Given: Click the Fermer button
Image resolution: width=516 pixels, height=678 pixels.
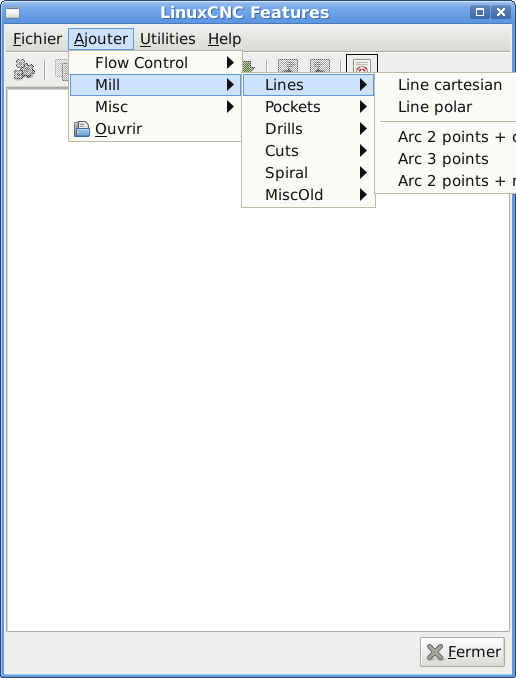Looking at the screenshot, I should [x=462, y=652].
